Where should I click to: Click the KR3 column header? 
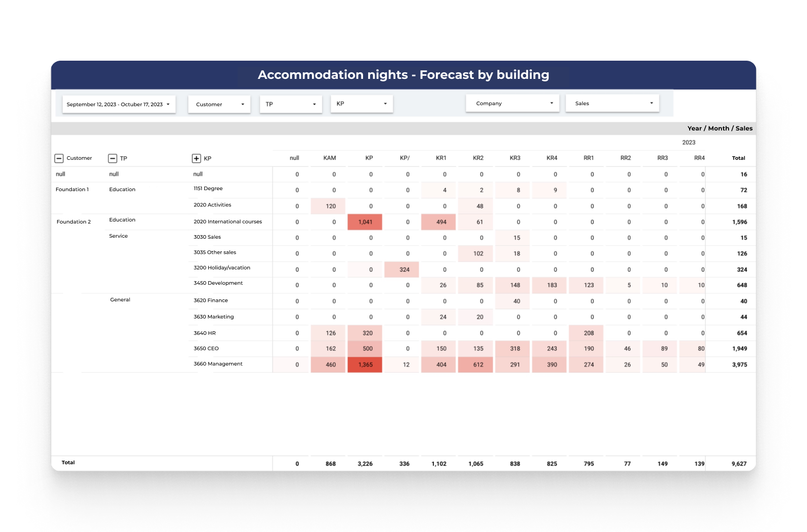pos(515,158)
